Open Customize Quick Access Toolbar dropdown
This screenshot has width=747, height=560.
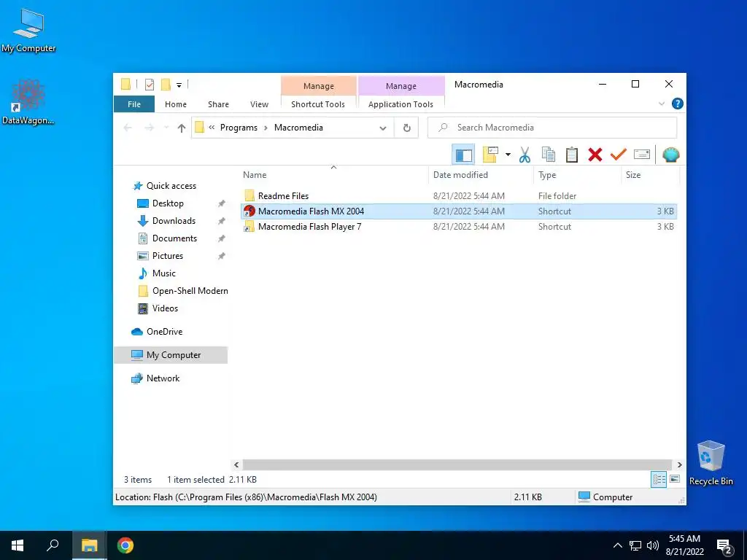179,85
